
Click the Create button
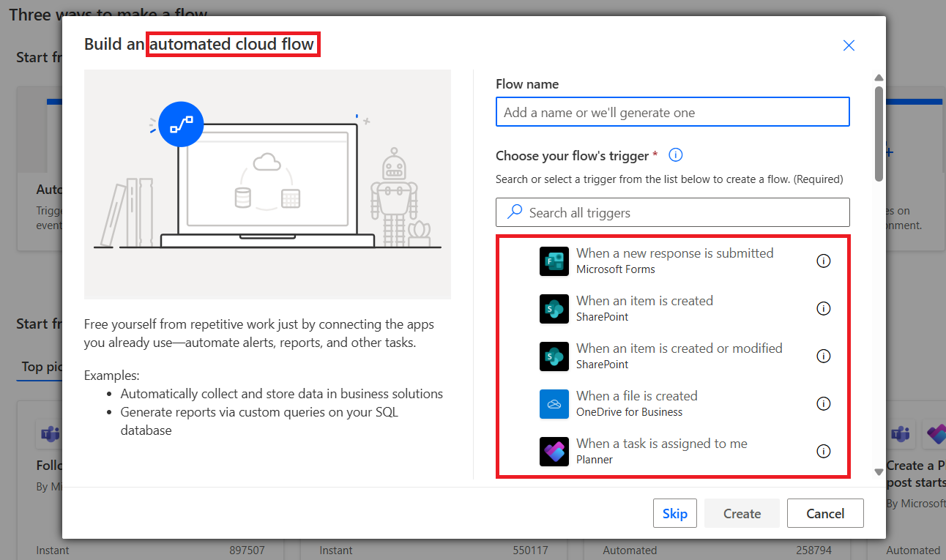click(x=742, y=512)
